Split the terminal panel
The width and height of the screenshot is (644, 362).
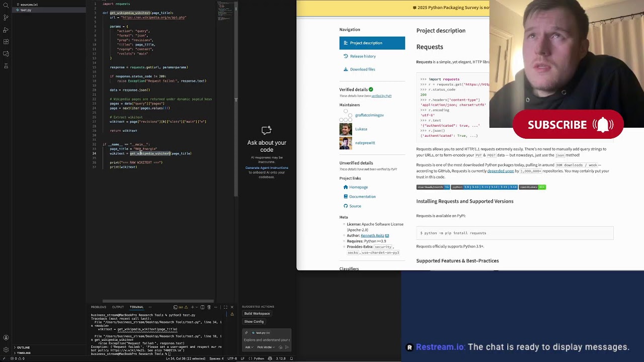click(x=202, y=307)
